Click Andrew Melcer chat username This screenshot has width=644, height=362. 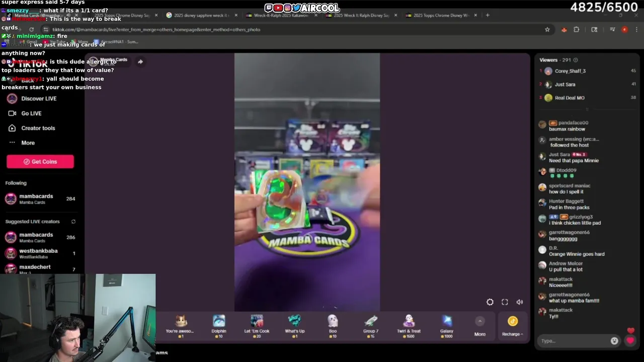(x=566, y=263)
